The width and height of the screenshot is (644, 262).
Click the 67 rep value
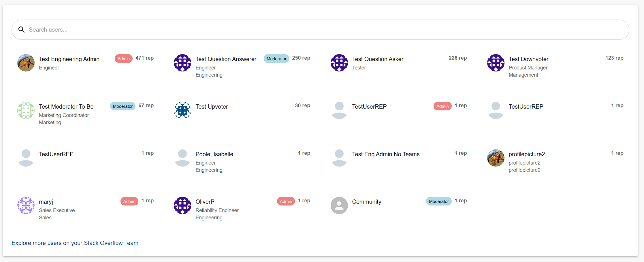(x=146, y=105)
